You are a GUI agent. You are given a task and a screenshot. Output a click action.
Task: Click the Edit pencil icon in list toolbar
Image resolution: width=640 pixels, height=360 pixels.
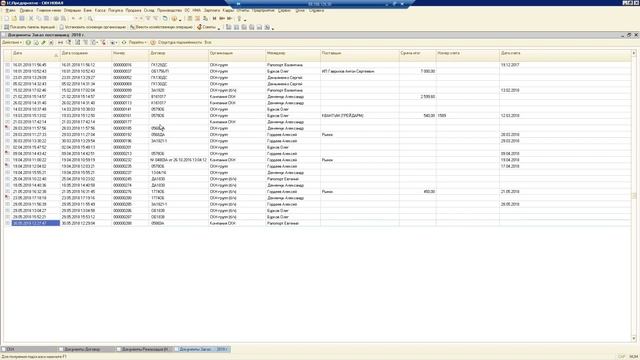[x=43, y=42]
